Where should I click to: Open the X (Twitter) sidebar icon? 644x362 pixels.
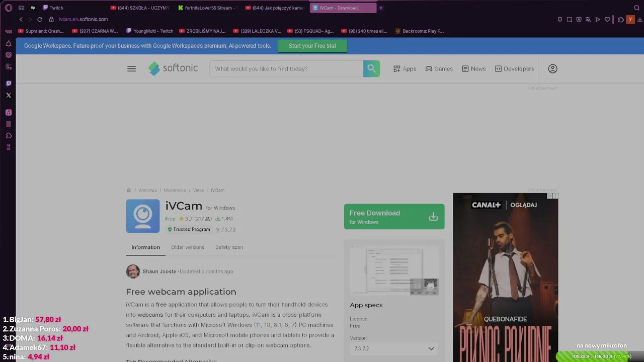[x=9, y=95]
